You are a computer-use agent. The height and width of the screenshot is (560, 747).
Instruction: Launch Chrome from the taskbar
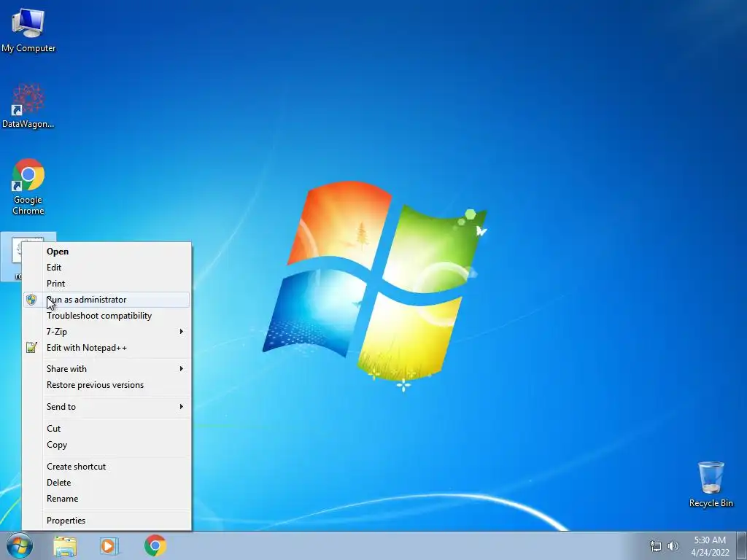[155, 545]
